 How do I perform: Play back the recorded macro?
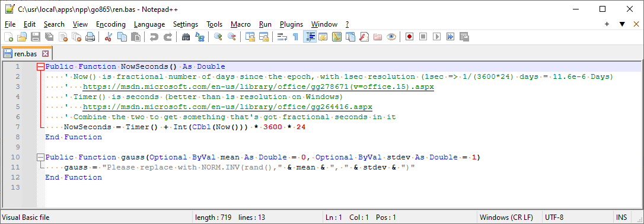click(437, 37)
